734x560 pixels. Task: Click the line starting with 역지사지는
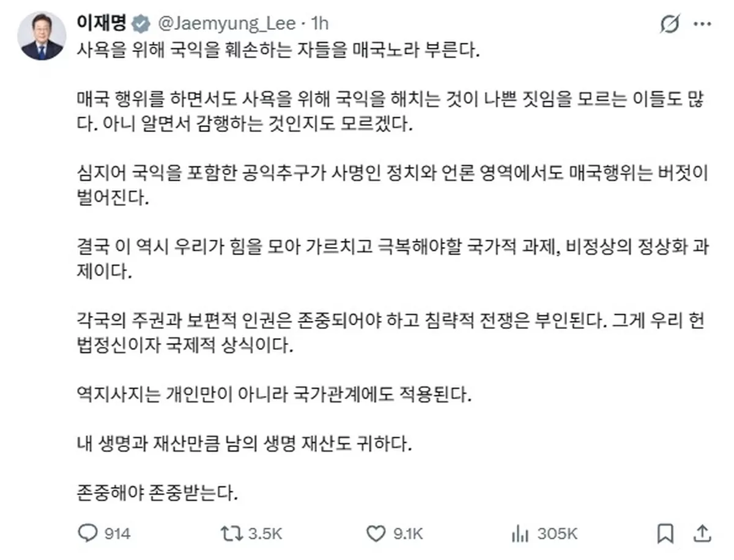coord(275,394)
